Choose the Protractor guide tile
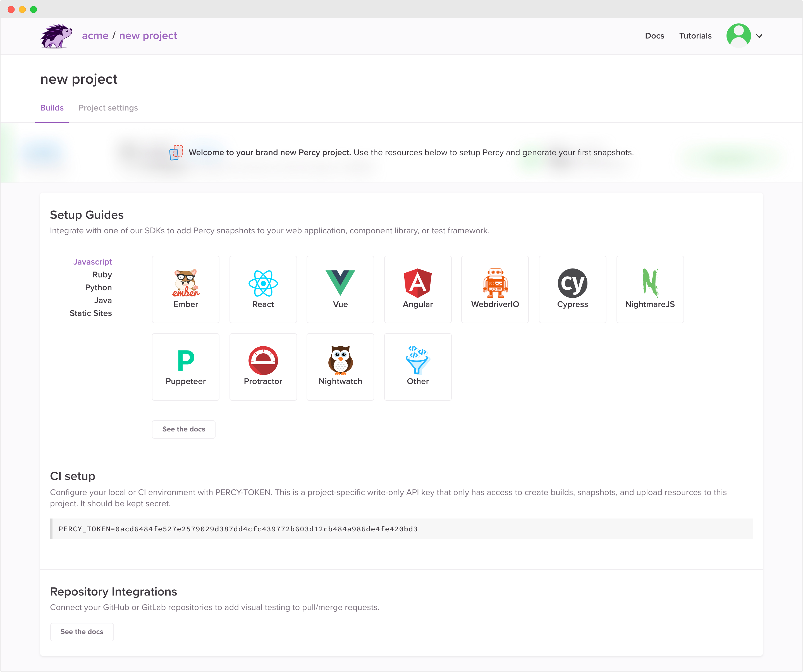The image size is (803, 672). [263, 367]
